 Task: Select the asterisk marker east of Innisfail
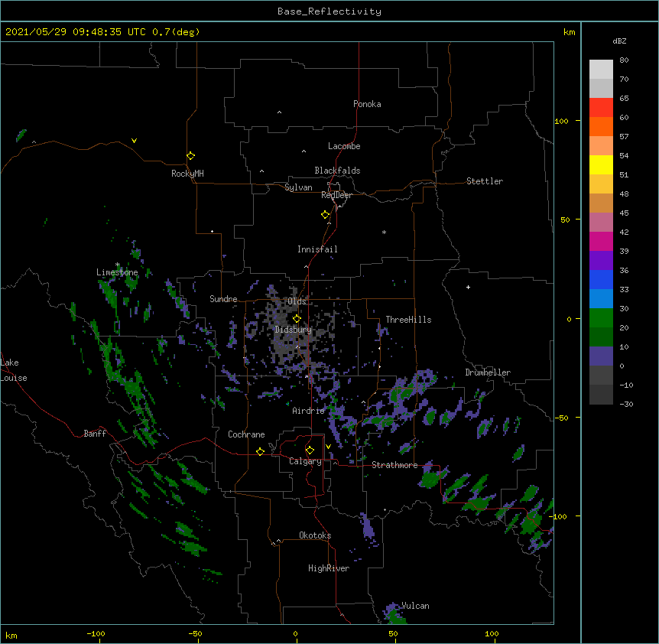[384, 232]
